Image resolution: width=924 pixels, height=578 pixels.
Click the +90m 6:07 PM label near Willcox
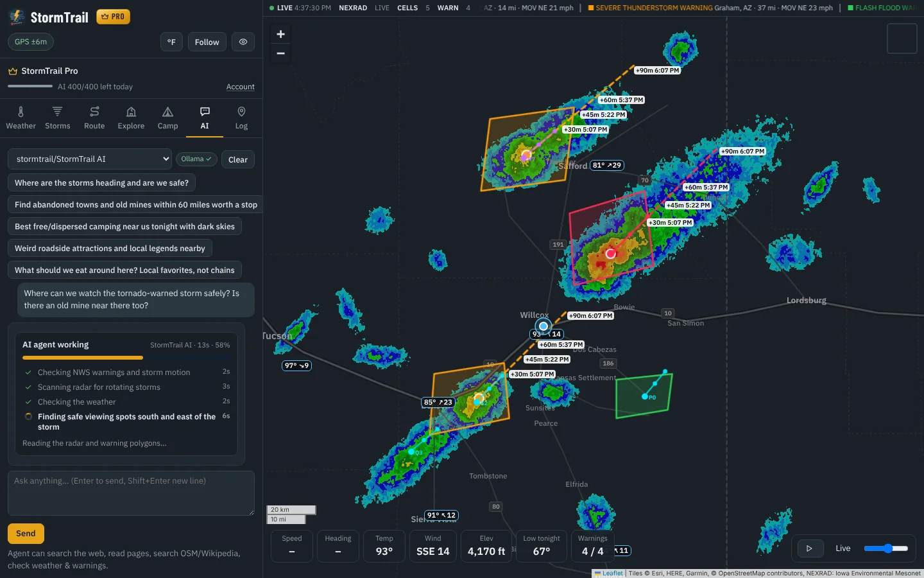point(590,316)
